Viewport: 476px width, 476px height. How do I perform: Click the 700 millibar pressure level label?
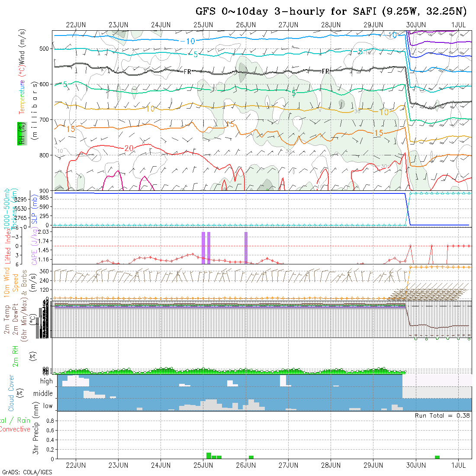tap(44, 119)
